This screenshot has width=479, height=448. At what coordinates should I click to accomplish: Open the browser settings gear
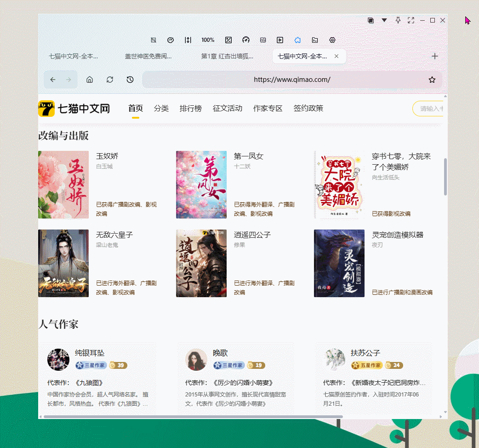[332, 40]
